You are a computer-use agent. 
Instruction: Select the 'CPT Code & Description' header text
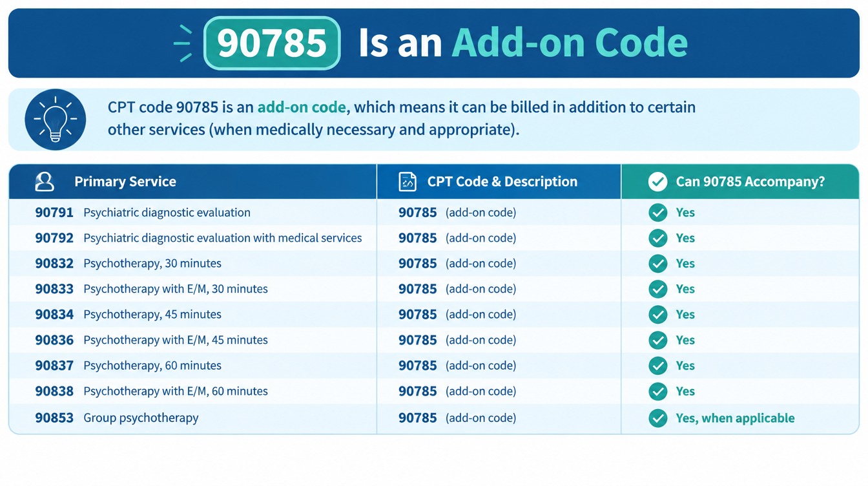(x=502, y=182)
